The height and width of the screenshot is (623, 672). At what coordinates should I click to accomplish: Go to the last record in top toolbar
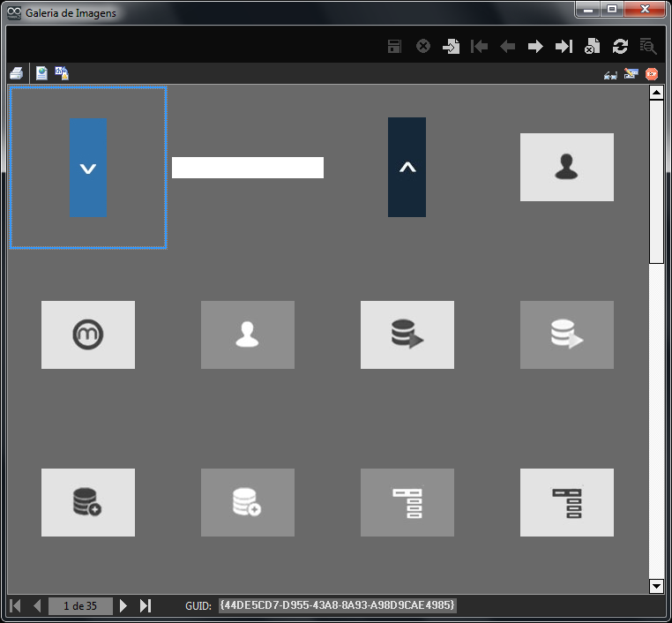564,47
